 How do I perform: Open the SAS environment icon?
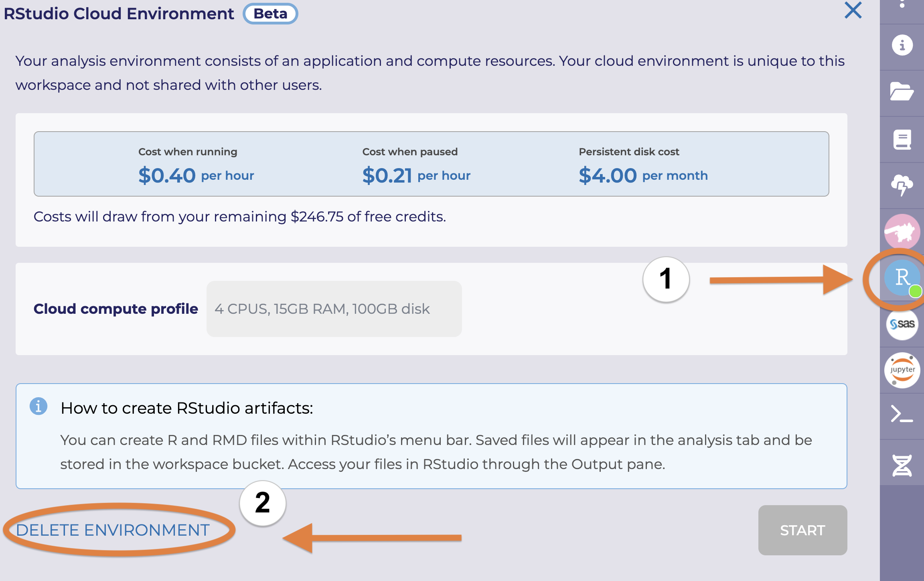pos(902,324)
